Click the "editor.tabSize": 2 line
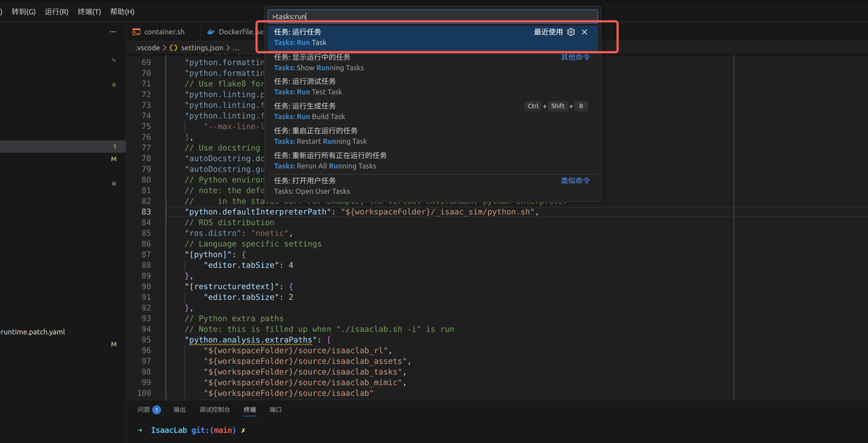The width and height of the screenshot is (868, 443). (248, 297)
